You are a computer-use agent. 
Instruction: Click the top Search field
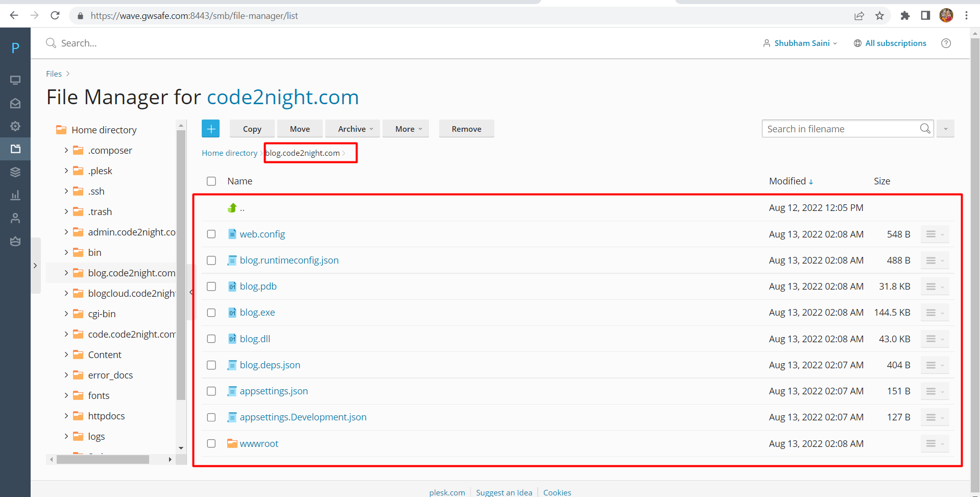point(79,43)
